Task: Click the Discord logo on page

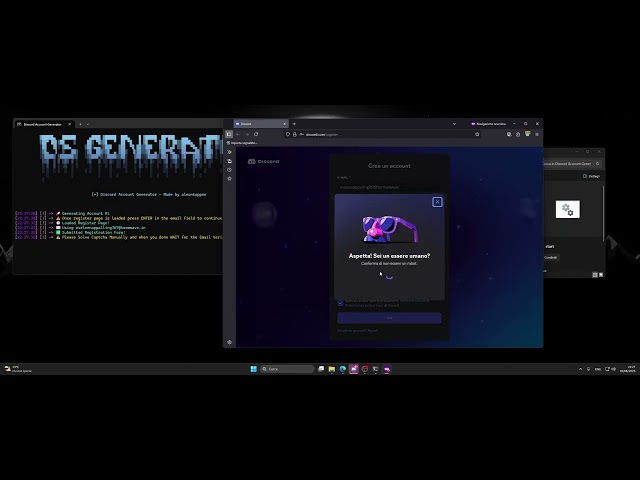Action: click(x=263, y=162)
